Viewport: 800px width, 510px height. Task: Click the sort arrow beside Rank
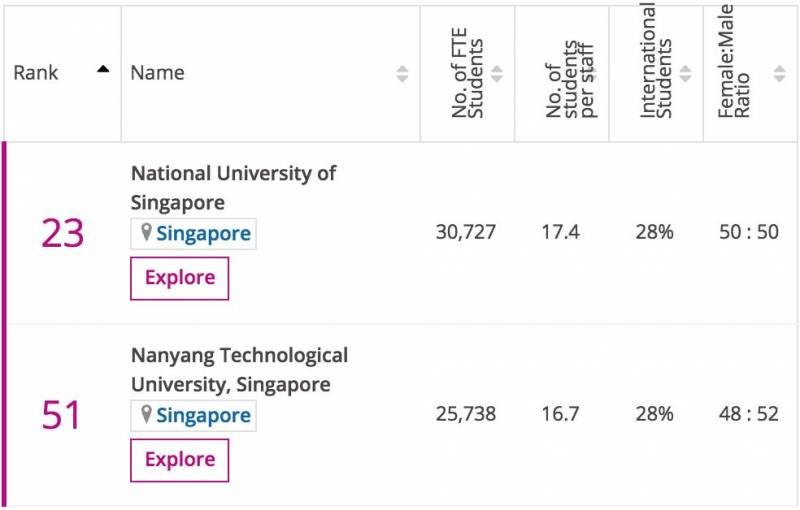pos(103,71)
